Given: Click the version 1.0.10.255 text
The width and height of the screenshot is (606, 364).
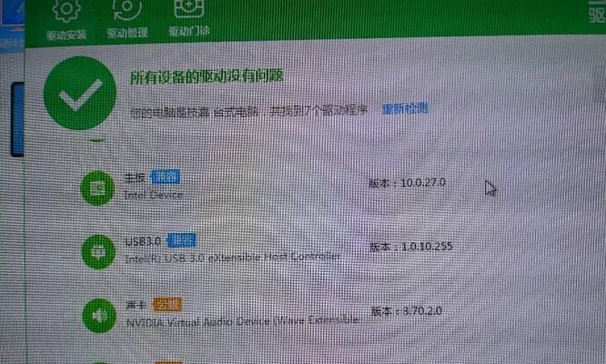Looking at the screenshot, I should coord(411,247).
